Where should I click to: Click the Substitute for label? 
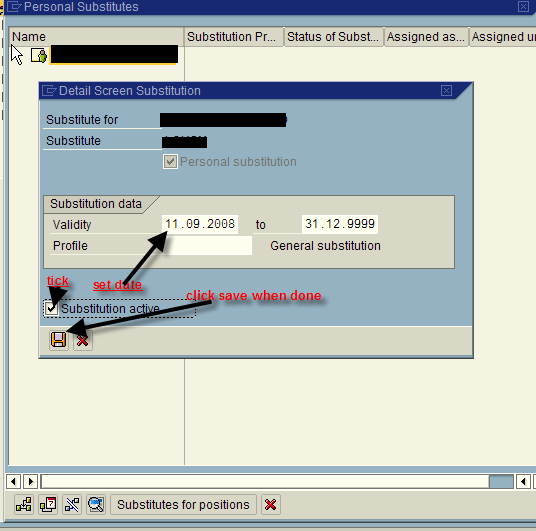point(82,120)
